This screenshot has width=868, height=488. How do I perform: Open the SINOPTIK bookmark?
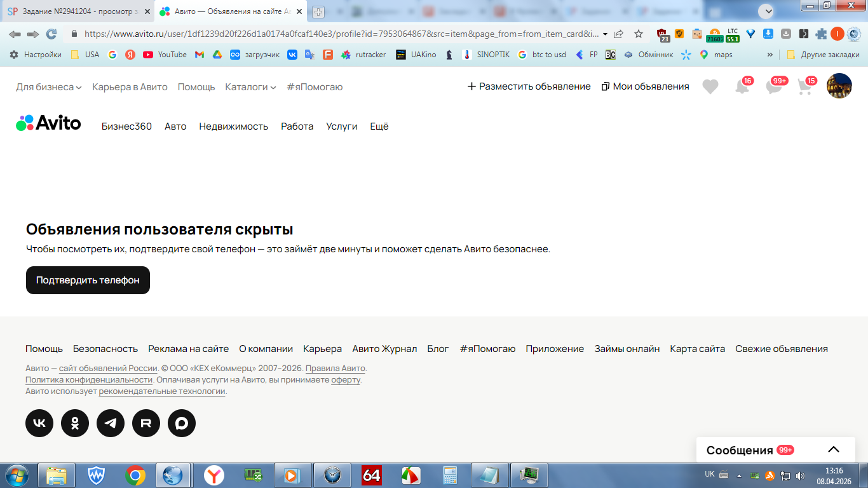[486, 55]
